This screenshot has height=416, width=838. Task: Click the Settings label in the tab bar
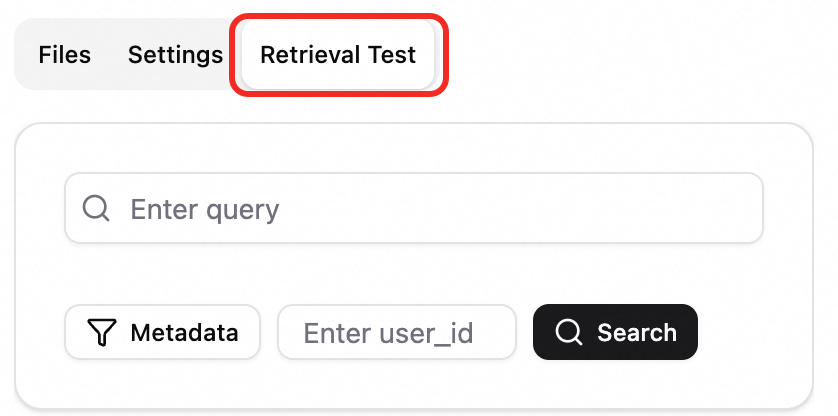(175, 55)
